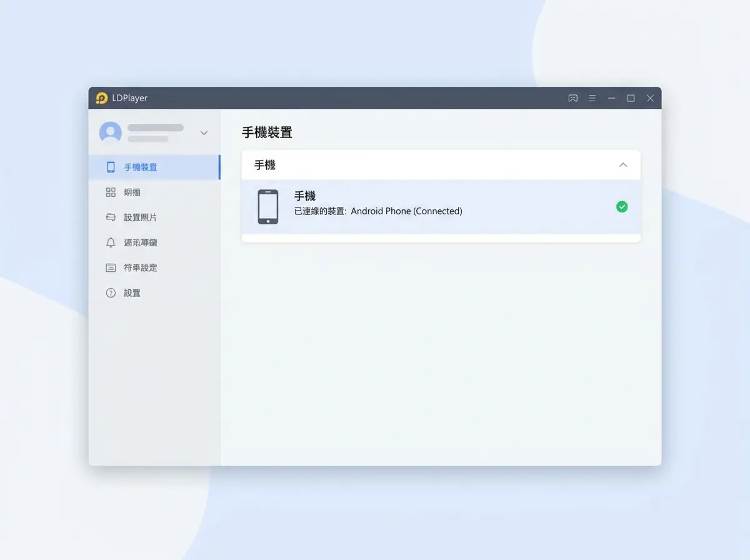Expand the account dropdown chevron

coord(204,133)
